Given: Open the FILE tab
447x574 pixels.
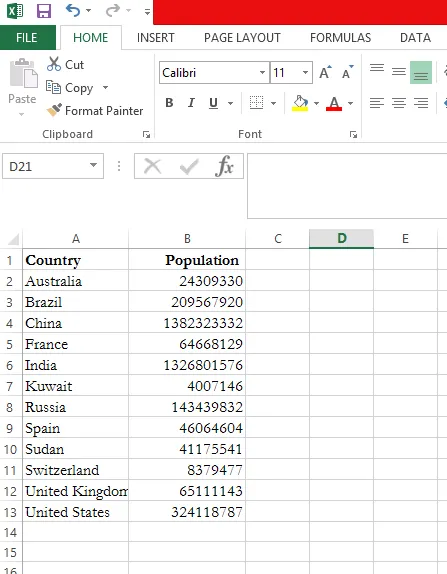Looking at the screenshot, I should 27,37.
